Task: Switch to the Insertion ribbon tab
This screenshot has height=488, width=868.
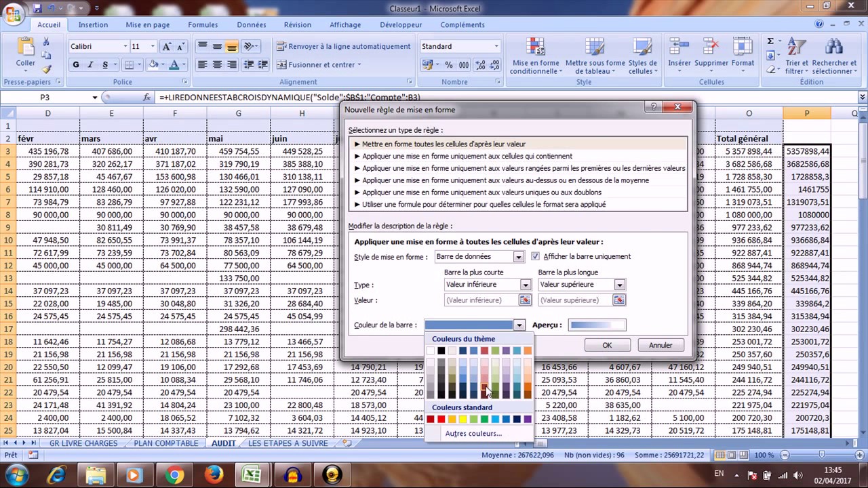Action: [x=93, y=25]
